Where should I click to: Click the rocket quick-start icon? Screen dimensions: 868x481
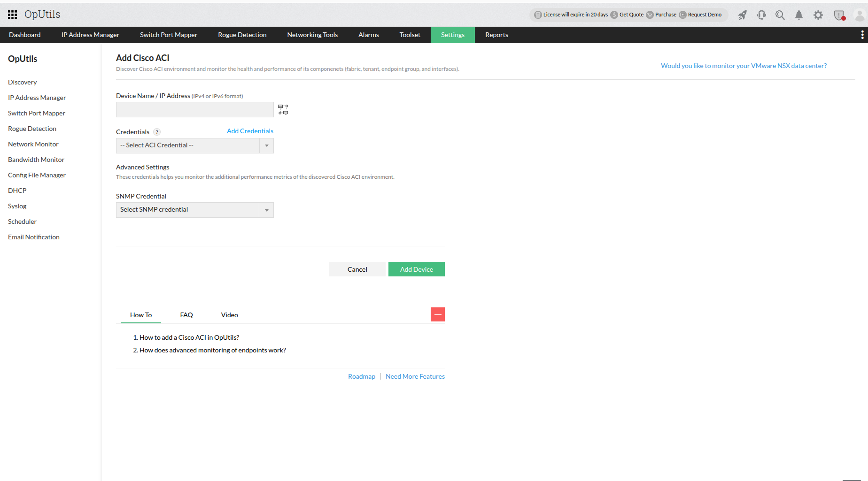tap(743, 15)
